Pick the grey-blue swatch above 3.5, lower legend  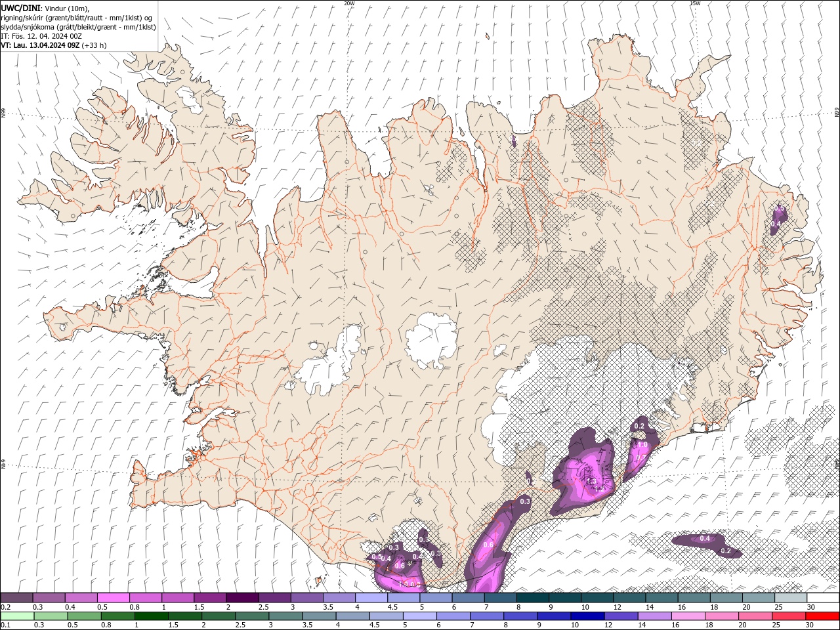pyautogui.click(x=319, y=616)
